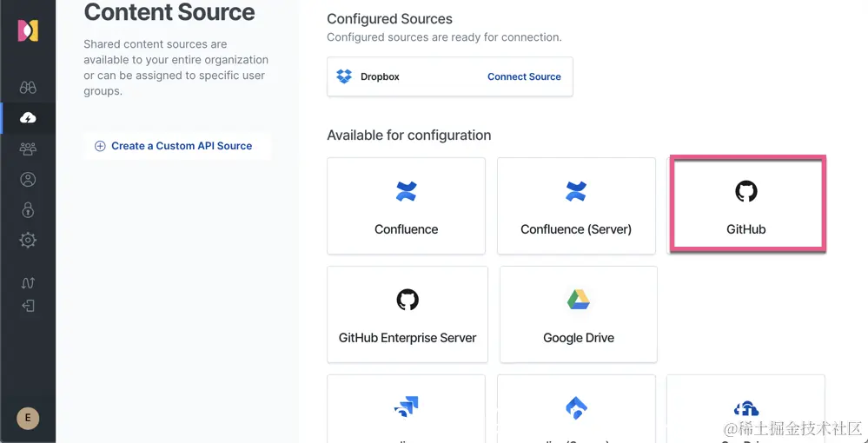The image size is (868, 443).
Task: Click the Jira icon card in the bottom row
Action: coord(407,408)
